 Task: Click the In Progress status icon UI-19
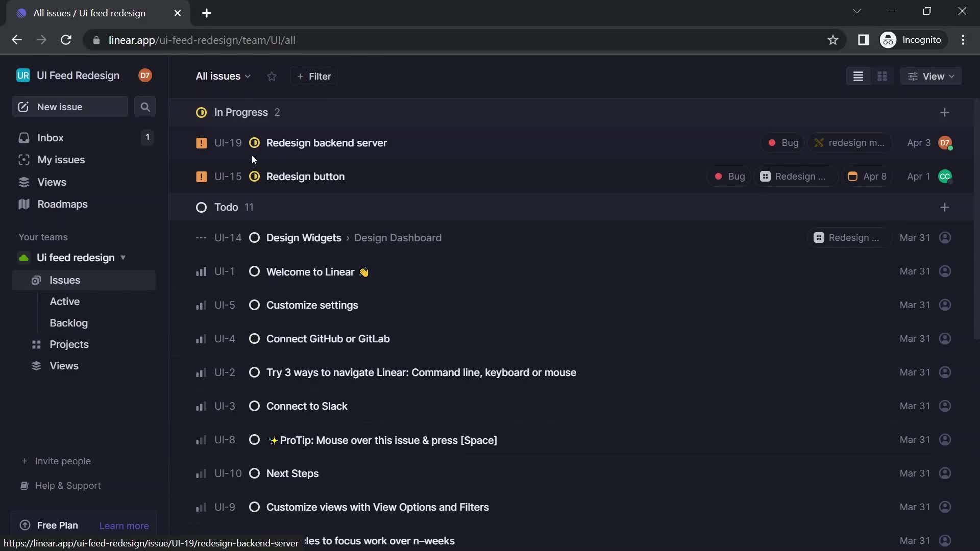coord(254,143)
